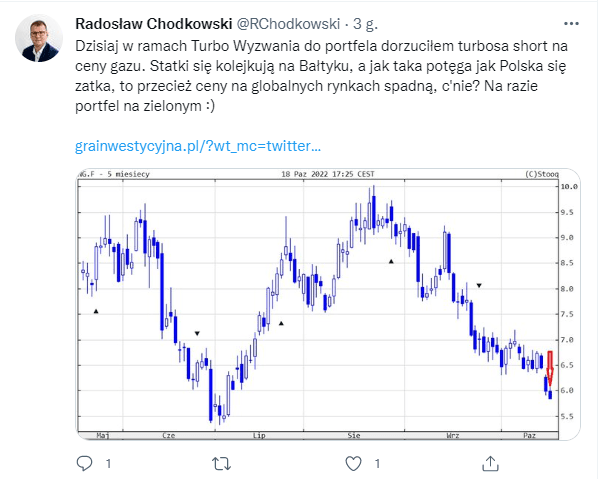Image resolution: width=600 pixels, height=479 pixels.
Task: Click the retweet arrows icon
Action: (x=221, y=464)
